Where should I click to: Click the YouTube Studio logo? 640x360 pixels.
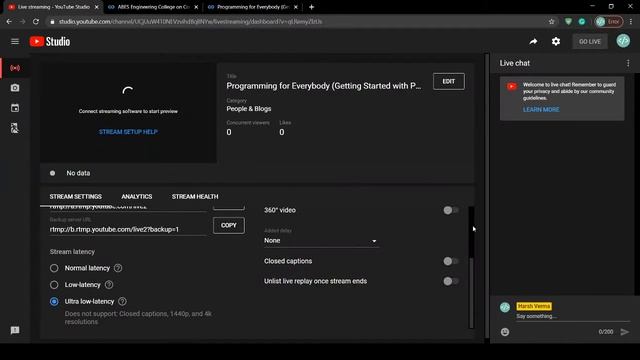point(50,41)
